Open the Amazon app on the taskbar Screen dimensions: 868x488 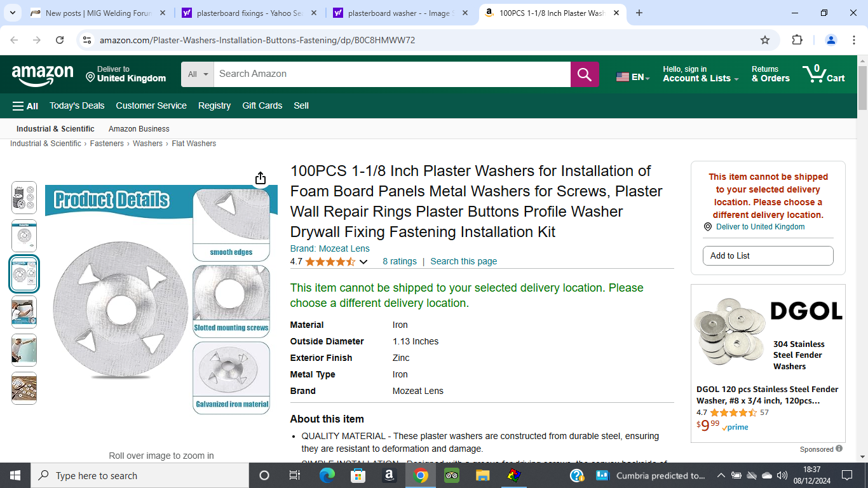pyautogui.click(x=390, y=475)
